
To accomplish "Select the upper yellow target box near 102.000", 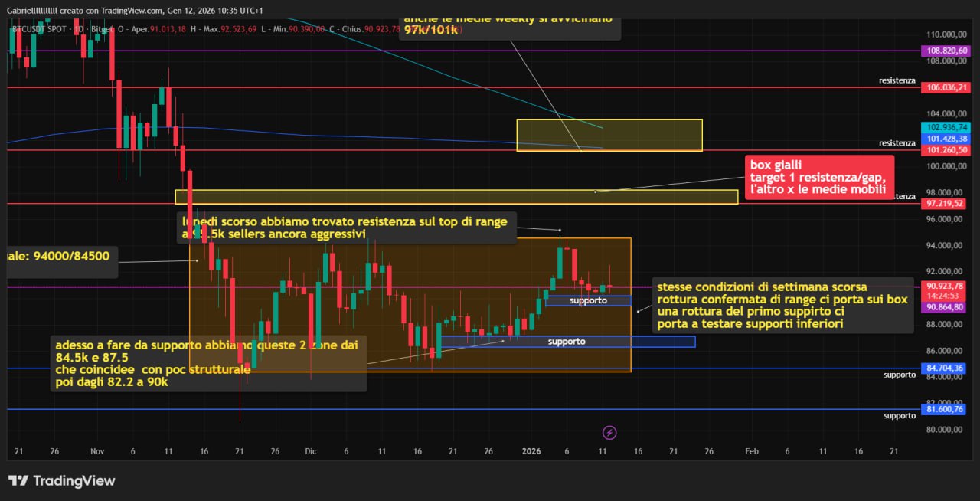I will tap(609, 135).
